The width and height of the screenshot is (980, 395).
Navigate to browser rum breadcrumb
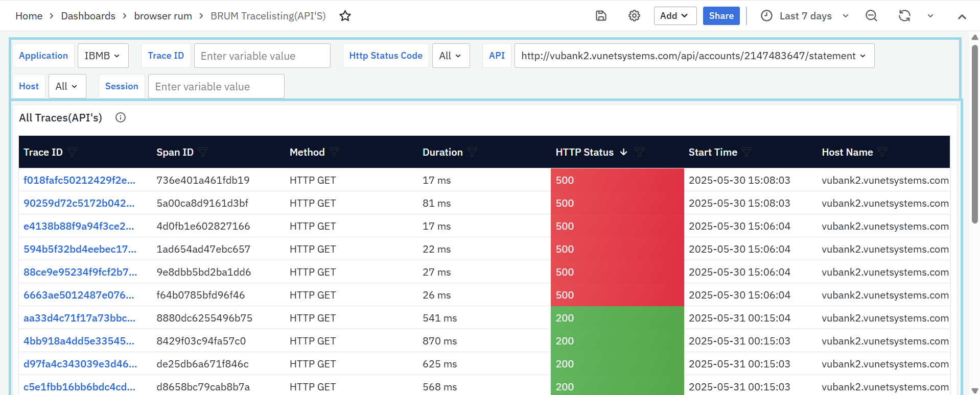[163, 16]
